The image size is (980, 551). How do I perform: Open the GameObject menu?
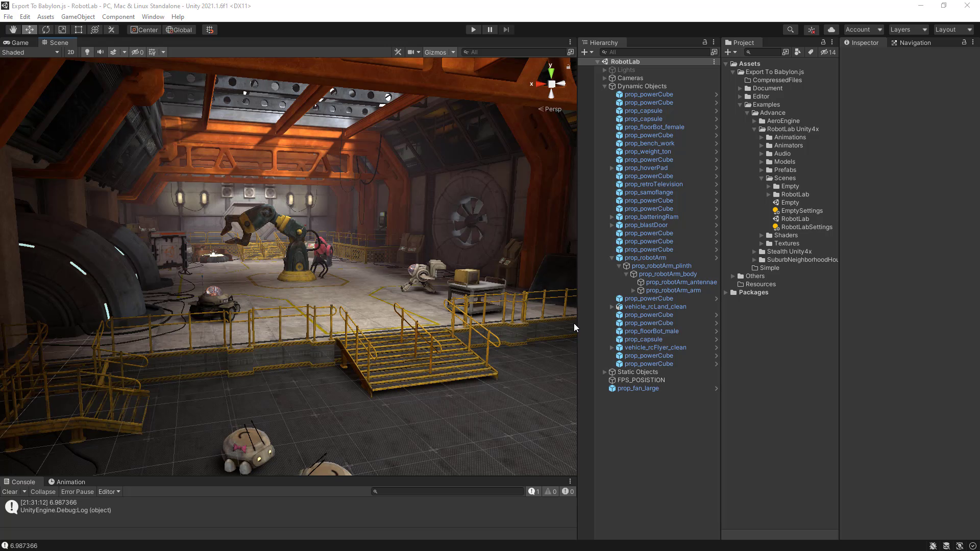pyautogui.click(x=78, y=16)
